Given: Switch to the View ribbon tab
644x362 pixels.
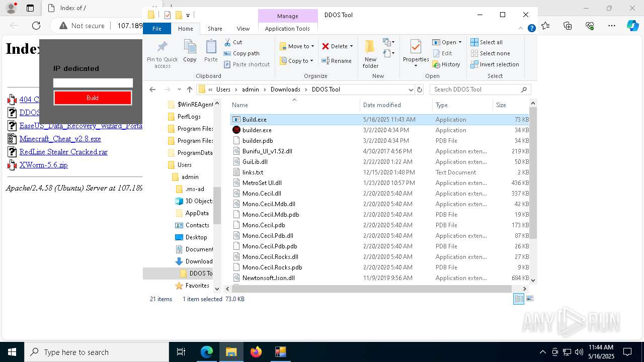Looking at the screenshot, I should pos(243,29).
